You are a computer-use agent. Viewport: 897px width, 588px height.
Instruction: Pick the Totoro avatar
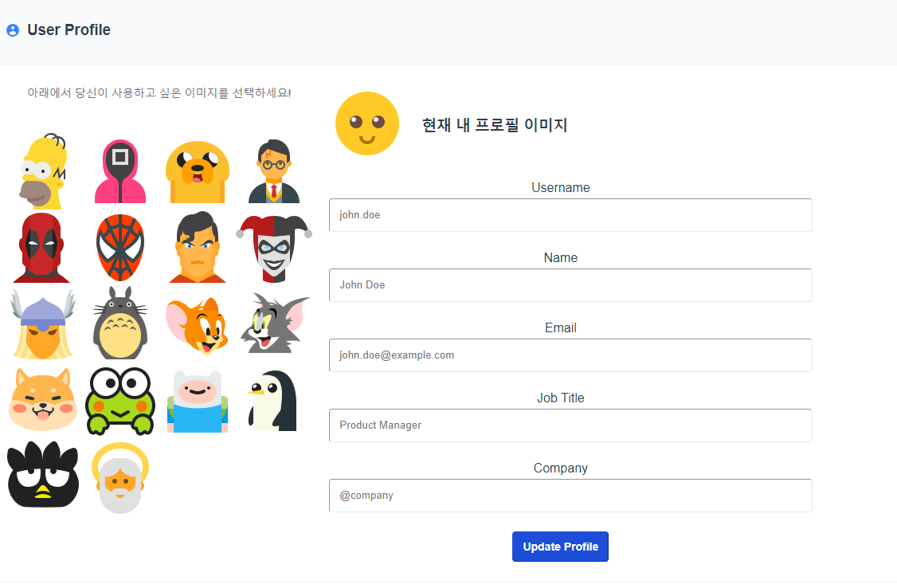click(120, 323)
